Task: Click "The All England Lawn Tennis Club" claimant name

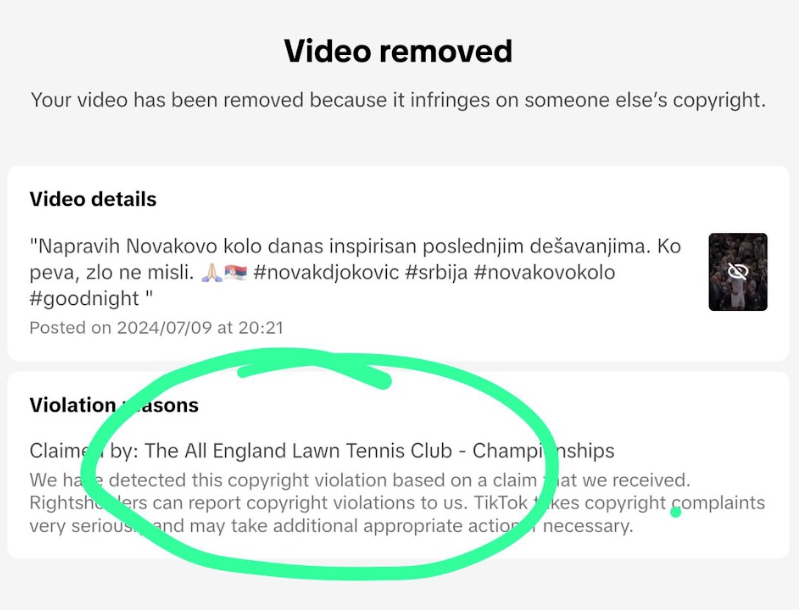Action: pyautogui.click(x=298, y=451)
